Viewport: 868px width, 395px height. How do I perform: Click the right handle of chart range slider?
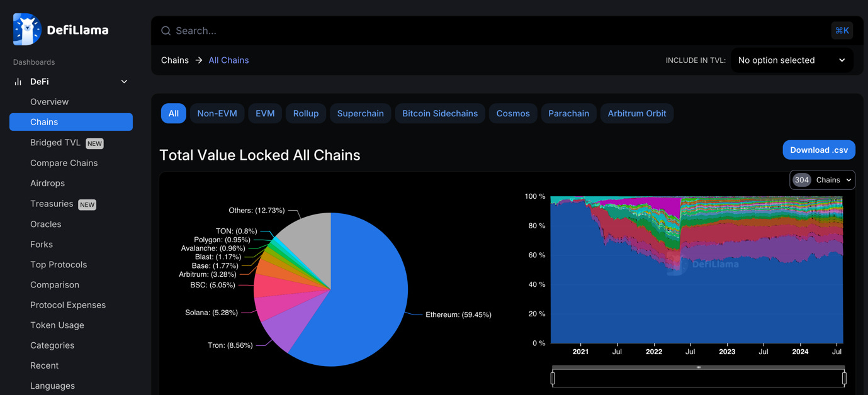point(844,378)
